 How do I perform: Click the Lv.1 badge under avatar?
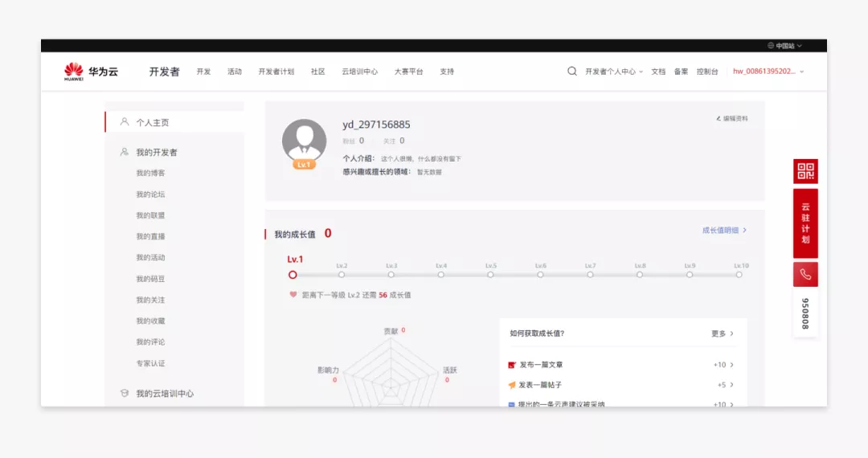(x=304, y=165)
